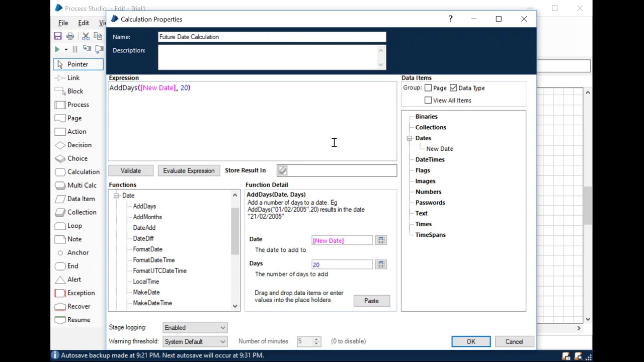
Task: Click the Pause icon in the debug toolbar
Action: pyautogui.click(x=75, y=49)
